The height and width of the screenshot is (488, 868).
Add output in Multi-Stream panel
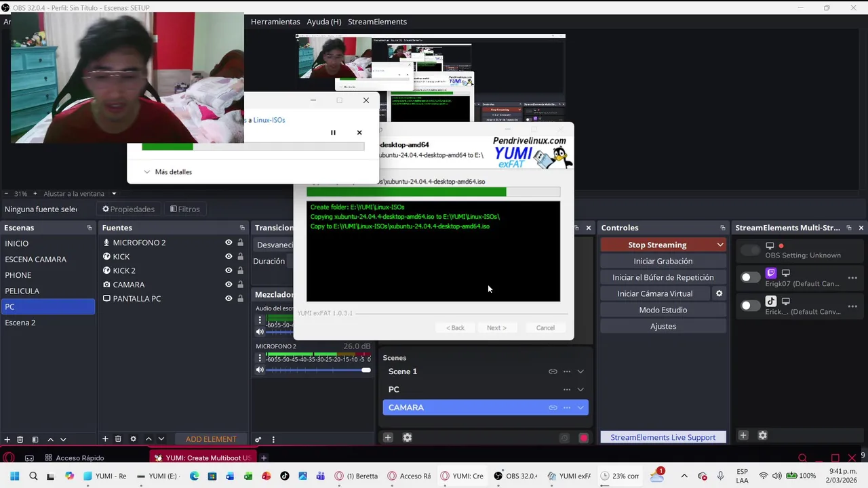(x=743, y=435)
